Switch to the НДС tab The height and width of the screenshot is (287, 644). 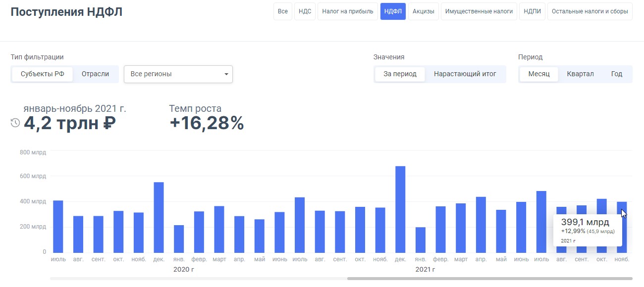coord(305,11)
